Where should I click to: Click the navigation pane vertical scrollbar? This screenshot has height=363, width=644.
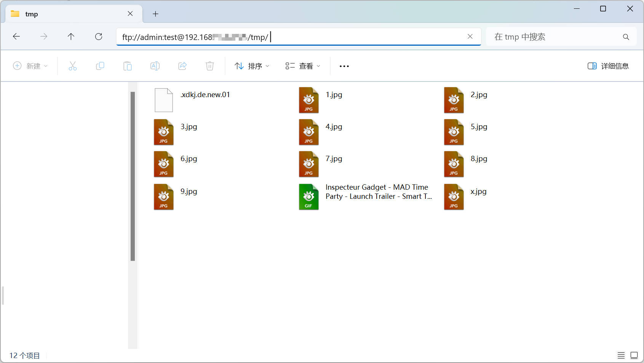[133, 176]
